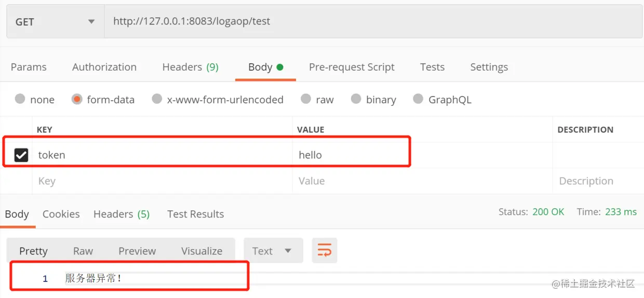This screenshot has width=644, height=298.
Task: Open the Authorization tab
Action: [x=104, y=67]
